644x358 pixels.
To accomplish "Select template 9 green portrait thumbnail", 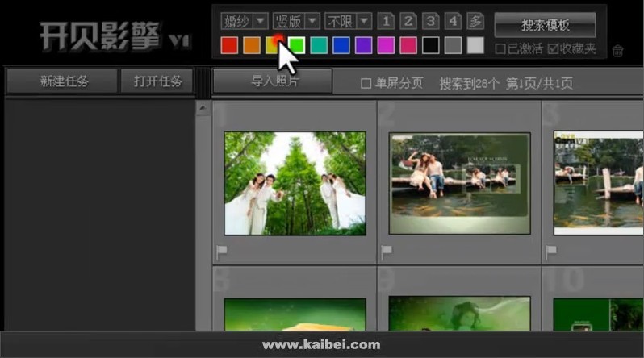I will click(x=459, y=314).
